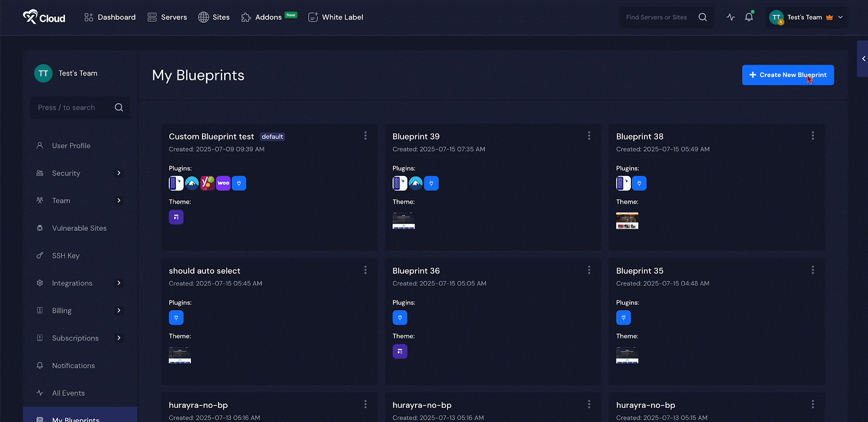Open the three-dot menu for Blueprint 39

589,136
